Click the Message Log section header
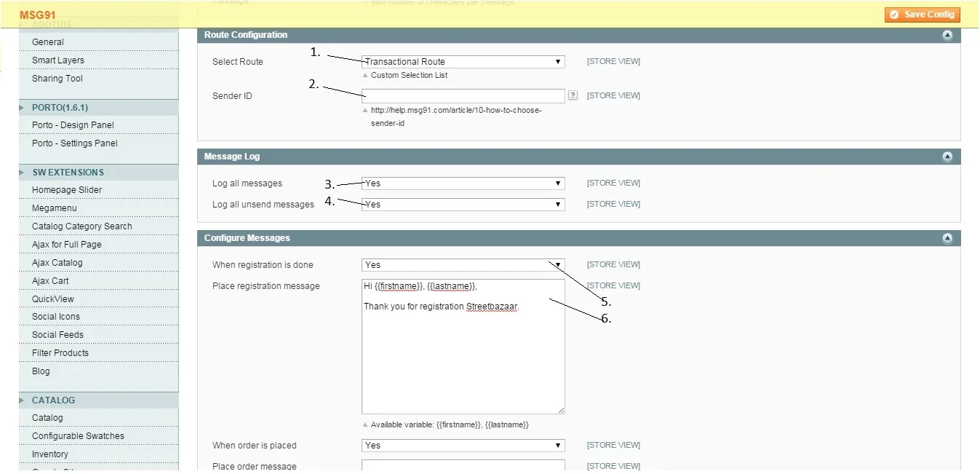The width and height of the screenshot is (980, 474). (x=579, y=157)
